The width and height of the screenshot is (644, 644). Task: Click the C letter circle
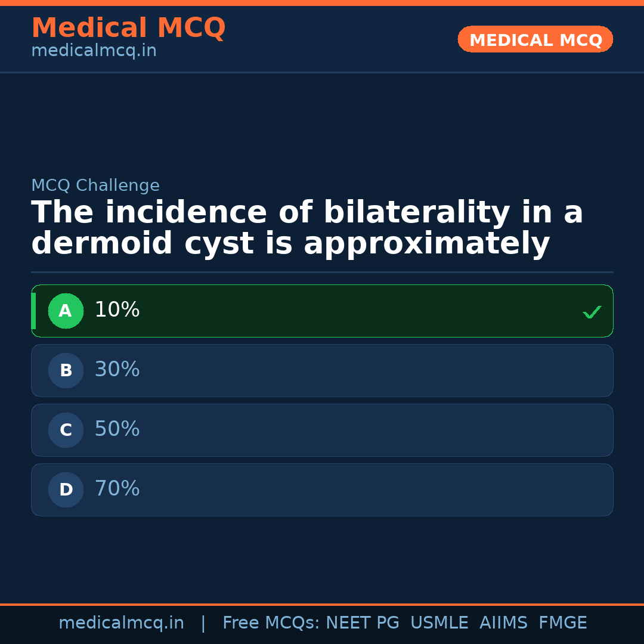coord(66,431)
